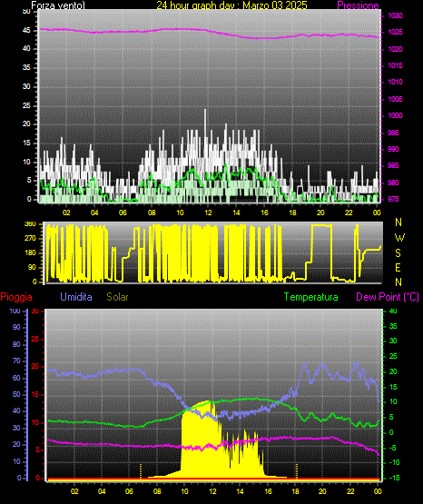The image size is (423, 504).
Task: Click the red 25 on rain axis
Action: click(35, 339)
